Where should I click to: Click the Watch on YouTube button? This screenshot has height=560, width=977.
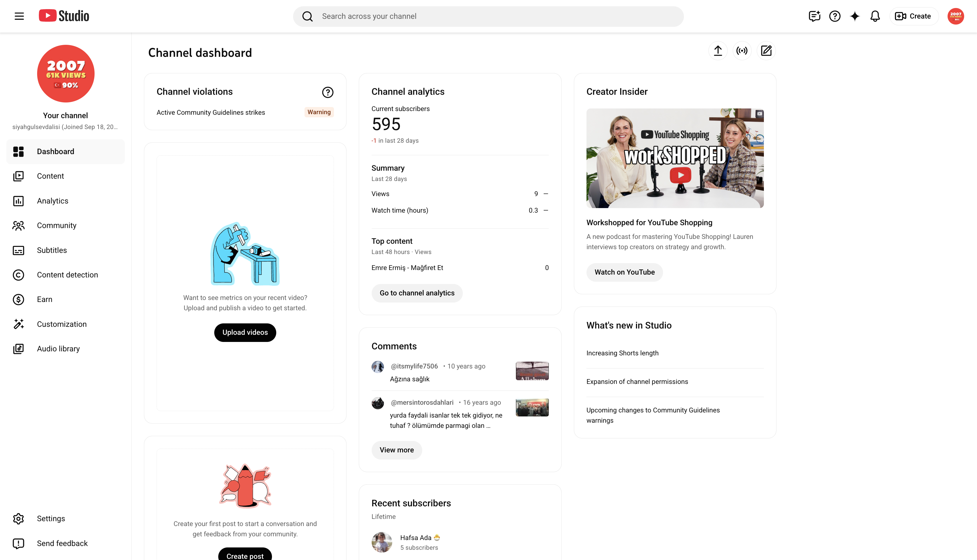[624, 272]
